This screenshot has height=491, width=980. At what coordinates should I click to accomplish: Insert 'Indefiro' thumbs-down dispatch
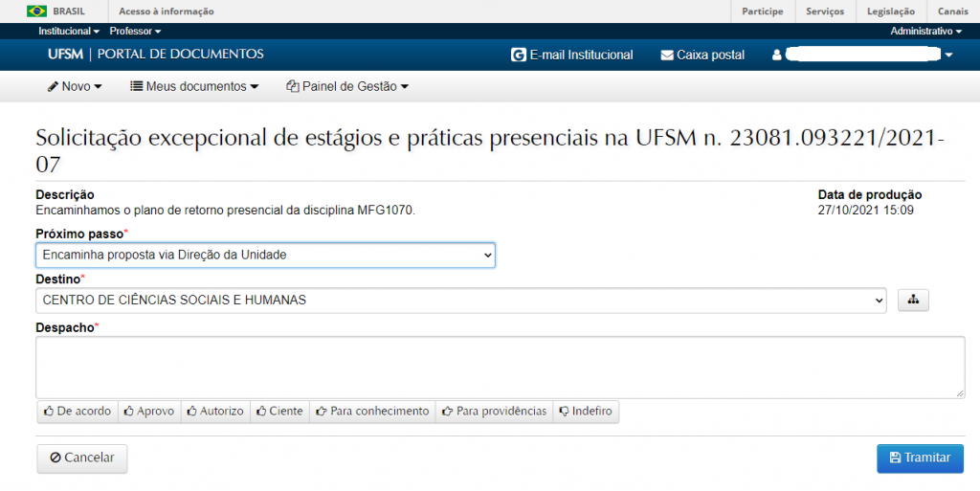pos(588,412)
